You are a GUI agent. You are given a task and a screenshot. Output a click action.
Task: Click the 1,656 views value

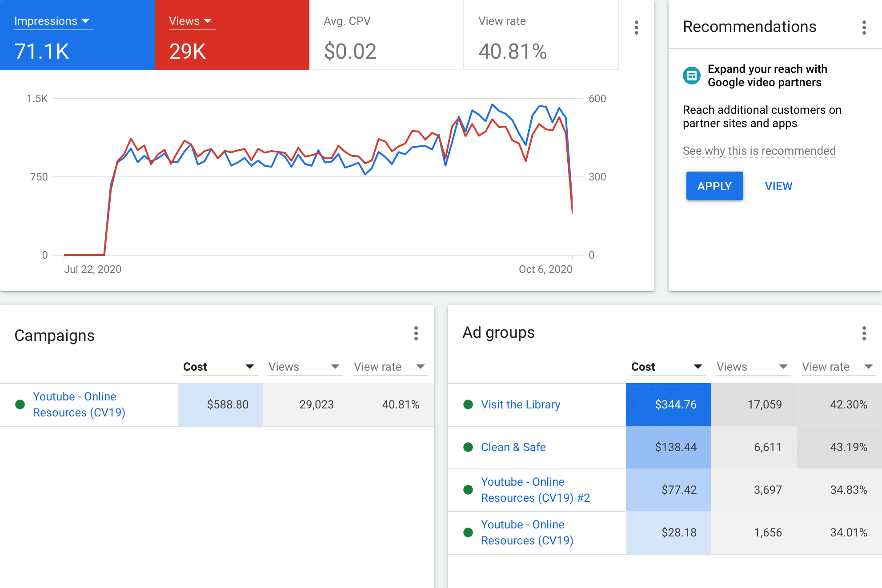(768, 532)
